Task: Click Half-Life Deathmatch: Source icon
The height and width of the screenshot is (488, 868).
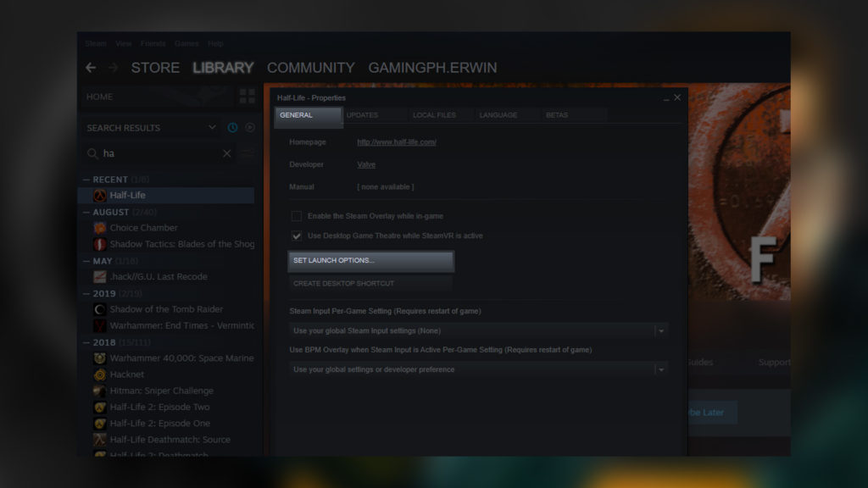Action: click(x=100, y=440)
